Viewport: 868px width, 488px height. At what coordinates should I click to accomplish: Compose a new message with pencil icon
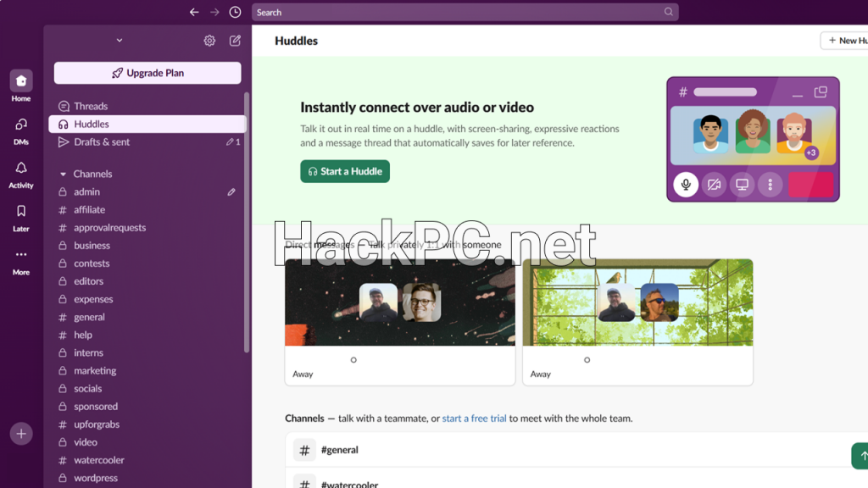(236, 41)
